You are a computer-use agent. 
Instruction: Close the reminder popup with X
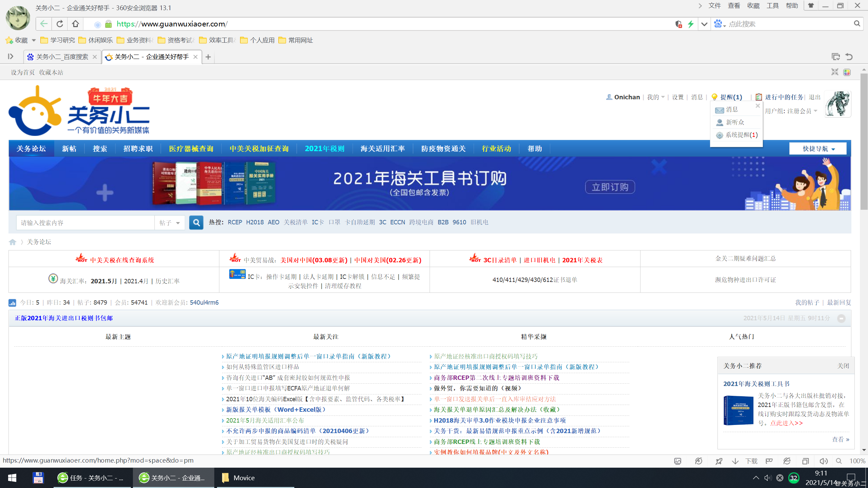click(x=757, y=106)
